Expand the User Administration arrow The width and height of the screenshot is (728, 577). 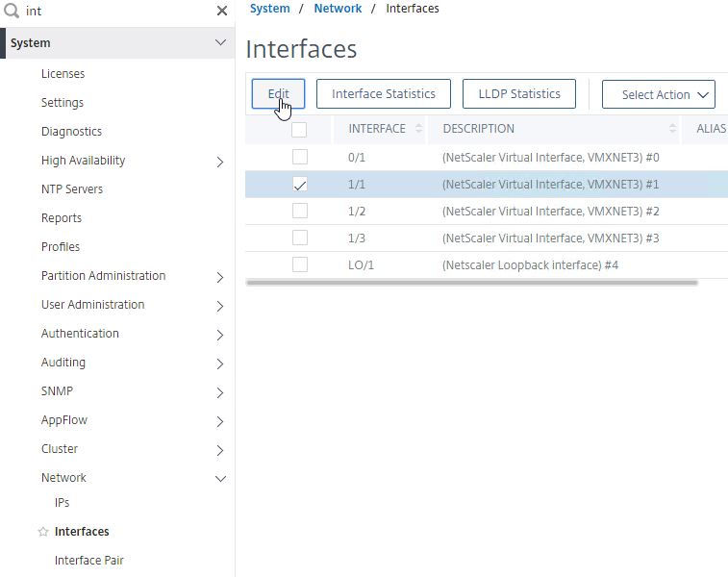220,307
